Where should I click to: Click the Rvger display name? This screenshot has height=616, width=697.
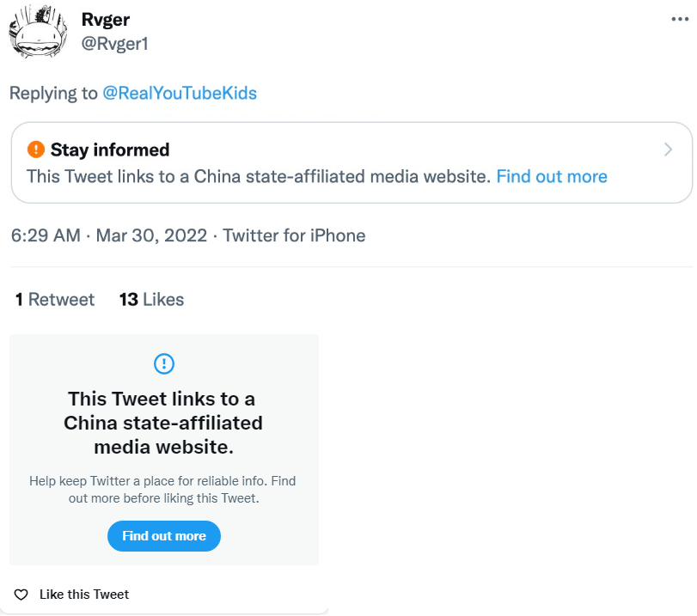coord(105,21)
